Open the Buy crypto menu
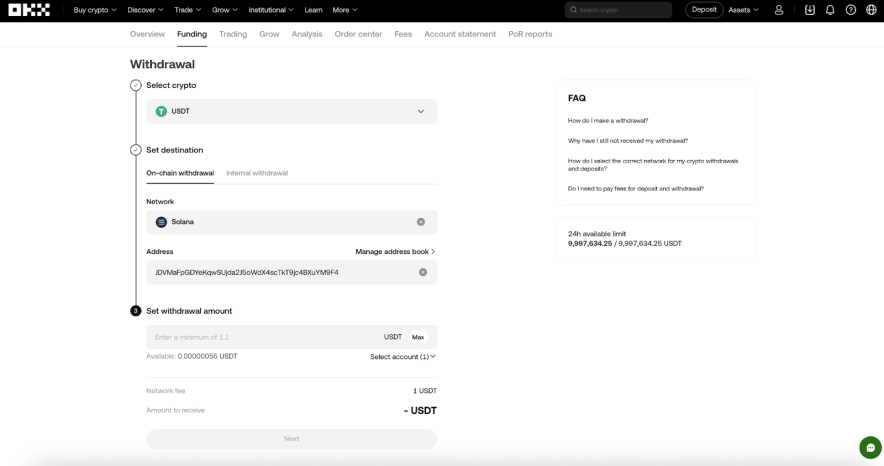Screen dimensions: 884x466 tap(95, 10)
